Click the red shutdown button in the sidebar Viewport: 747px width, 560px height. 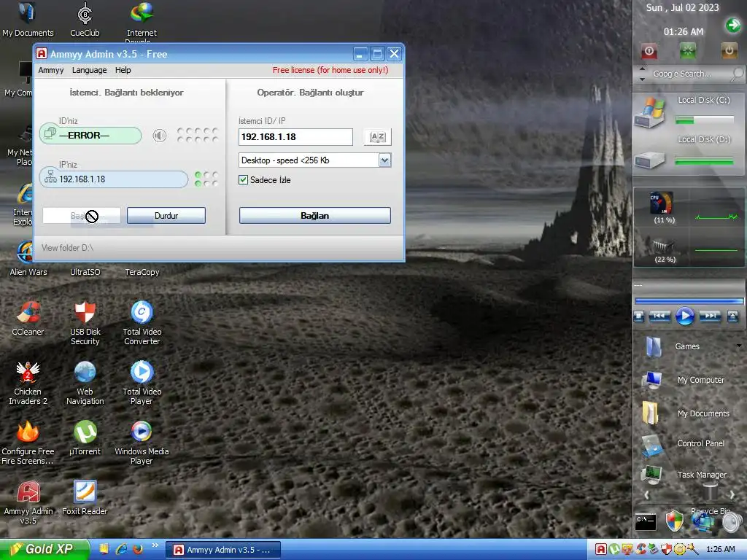click(649, 50)
